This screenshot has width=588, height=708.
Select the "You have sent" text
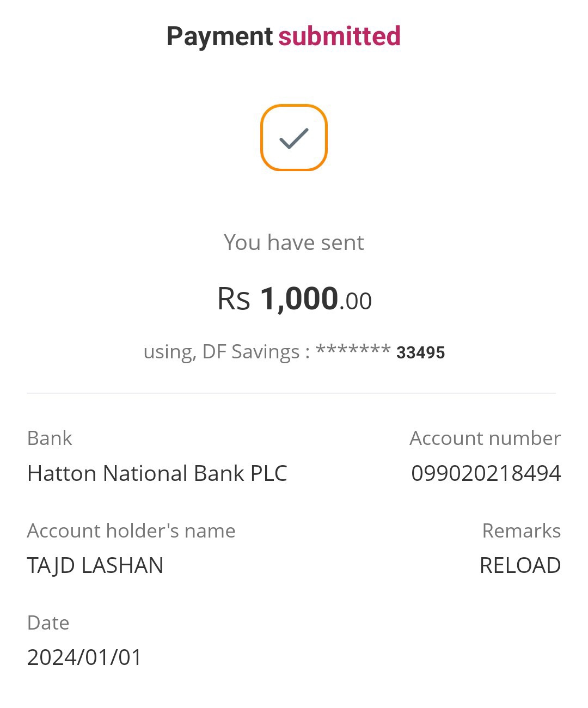pyautogui.click(x=293, y=242)
